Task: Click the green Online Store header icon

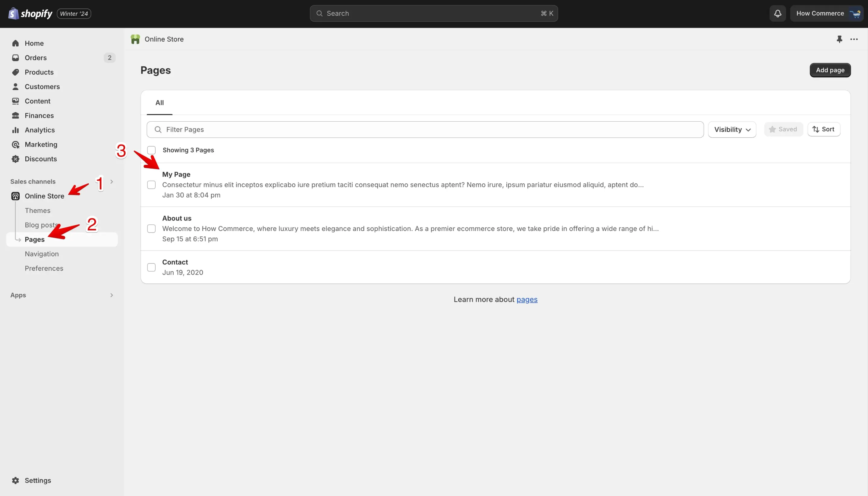Action: coord(135,39)
